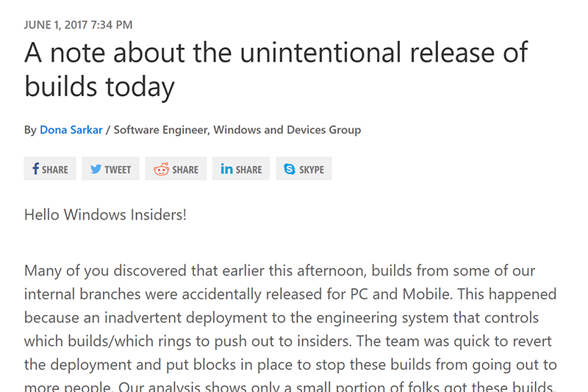Click the Facebook logo icon
588x392 pixels.
[x=35, y=169]
